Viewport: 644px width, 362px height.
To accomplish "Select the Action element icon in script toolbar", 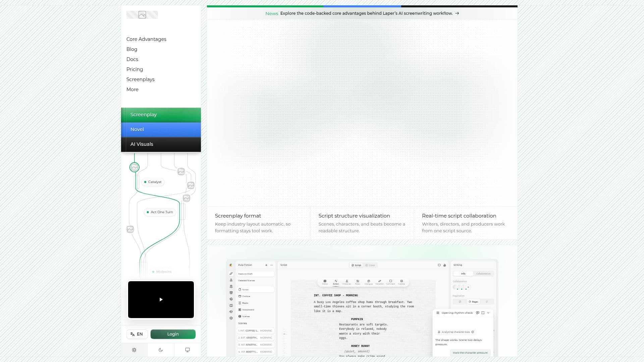I will [336, 282].
